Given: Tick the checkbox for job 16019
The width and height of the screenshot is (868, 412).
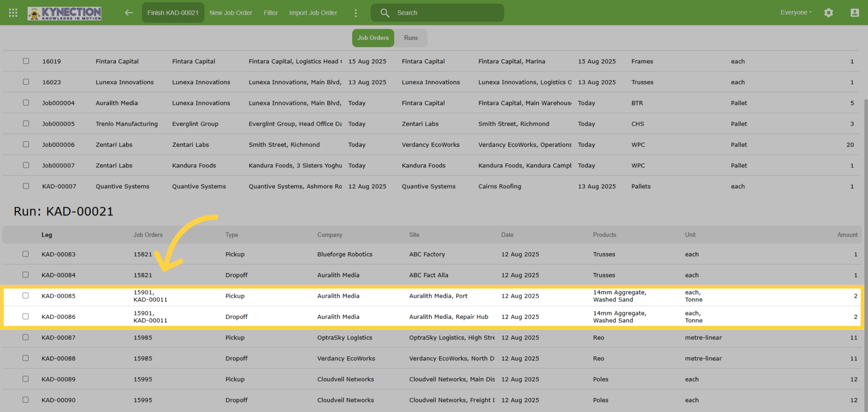Looking at the screenshot, I should (26, 61).
